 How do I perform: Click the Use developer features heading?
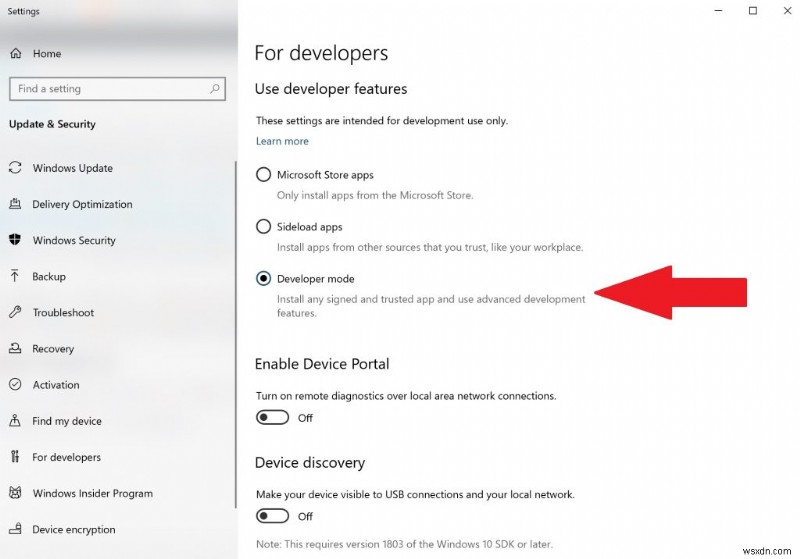point(331,89)
